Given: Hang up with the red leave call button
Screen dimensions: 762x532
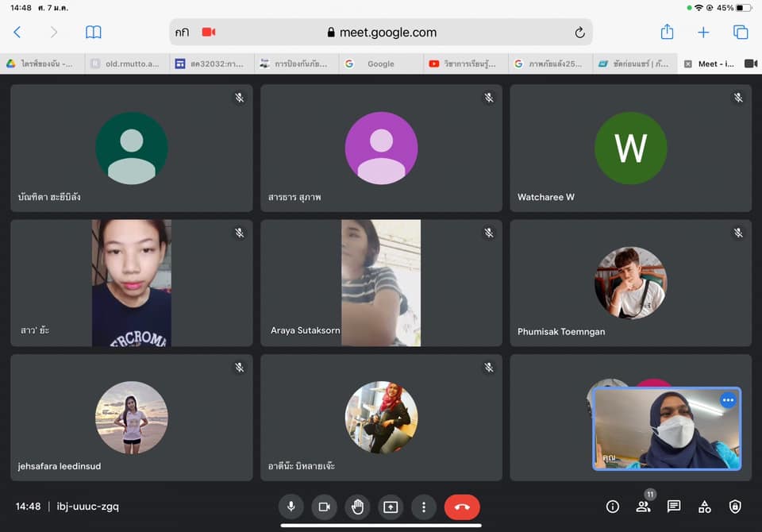Looking at the screenshot, I should (x=462, y=507).
